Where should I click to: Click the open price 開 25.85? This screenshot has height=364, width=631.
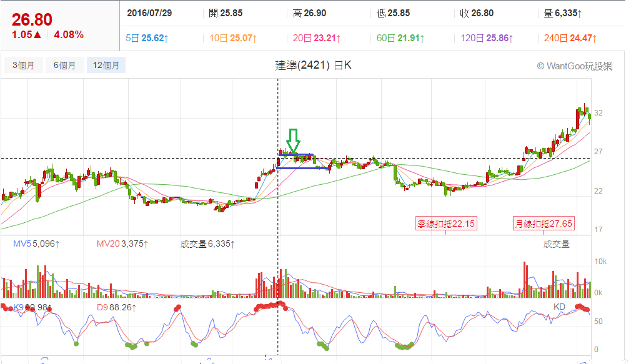point(226,13)
